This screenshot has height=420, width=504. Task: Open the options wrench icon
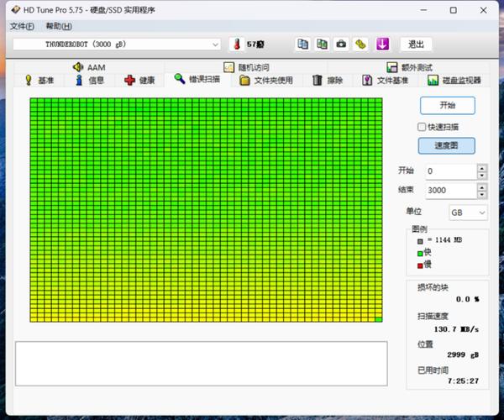click(x=360, y=44)
